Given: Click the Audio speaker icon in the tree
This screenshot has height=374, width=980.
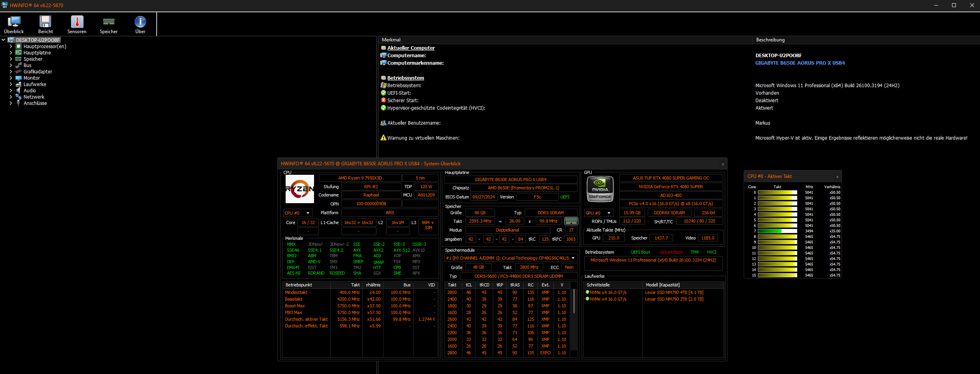Looking at the screenshot, I should tap(18, 91).
